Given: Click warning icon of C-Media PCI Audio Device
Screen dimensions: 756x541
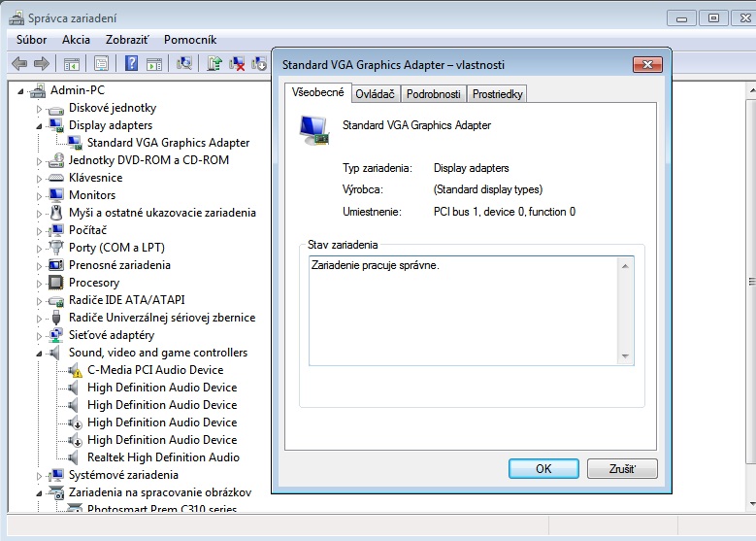Looking at the screenshot, I should point(75,370).
